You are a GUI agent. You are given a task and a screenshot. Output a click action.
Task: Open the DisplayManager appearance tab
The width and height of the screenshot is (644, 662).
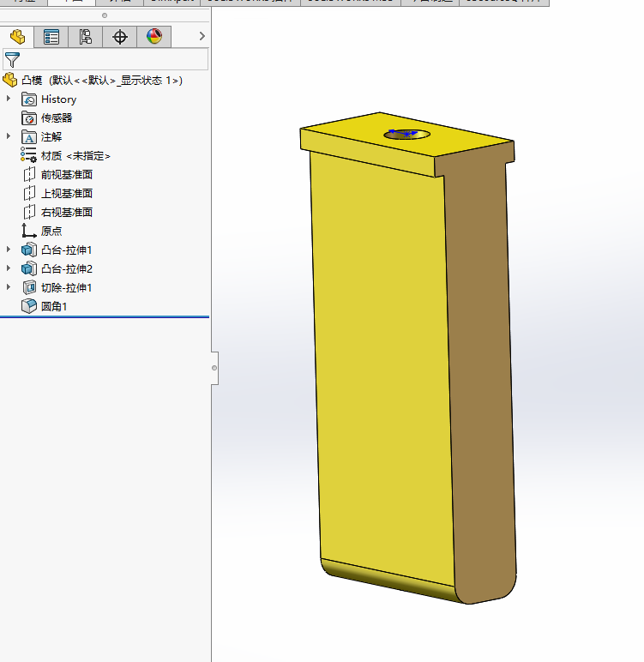pos(154,37)
